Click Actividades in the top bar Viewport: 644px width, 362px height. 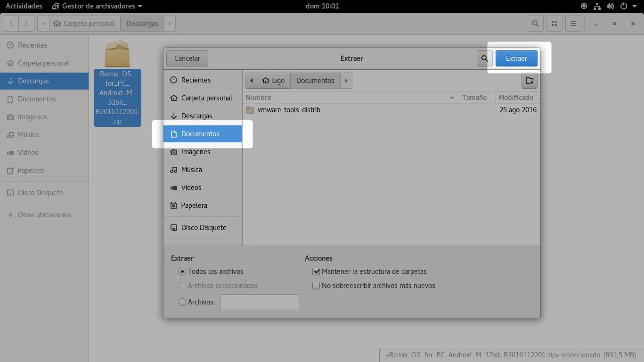click(x=24, y=6)
